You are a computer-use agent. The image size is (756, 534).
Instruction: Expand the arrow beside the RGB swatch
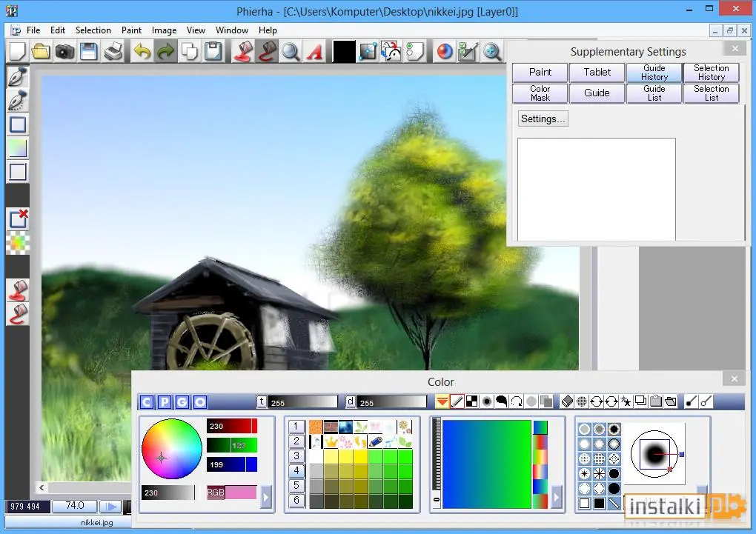(x=265, y=497)
